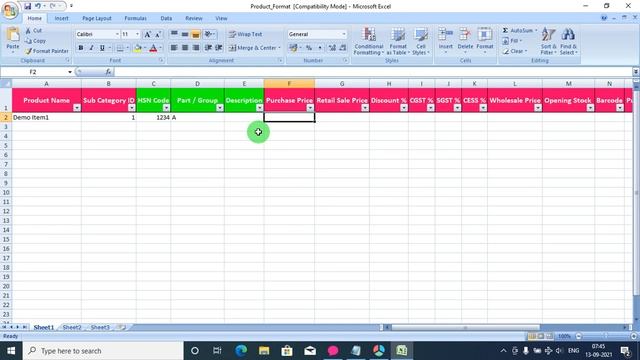640x360 pixels.
Task: Activate the Format Painter
Action: (x=47, y=51)
